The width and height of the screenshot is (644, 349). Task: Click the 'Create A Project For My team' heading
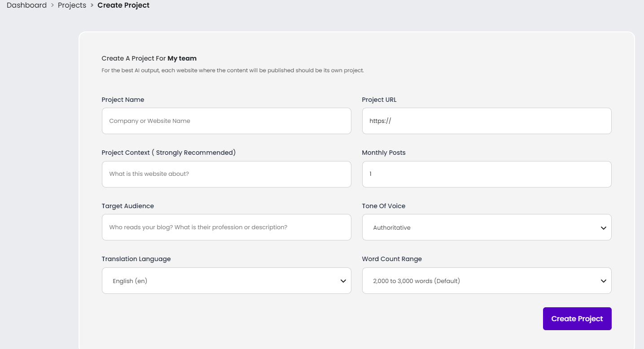149,58
